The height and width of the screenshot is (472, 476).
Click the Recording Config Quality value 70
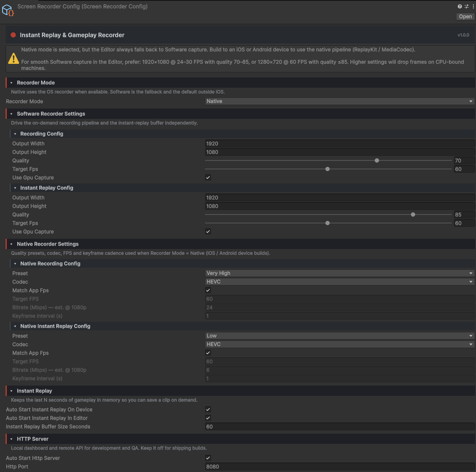pyautogui.click(x=464, y=160)
